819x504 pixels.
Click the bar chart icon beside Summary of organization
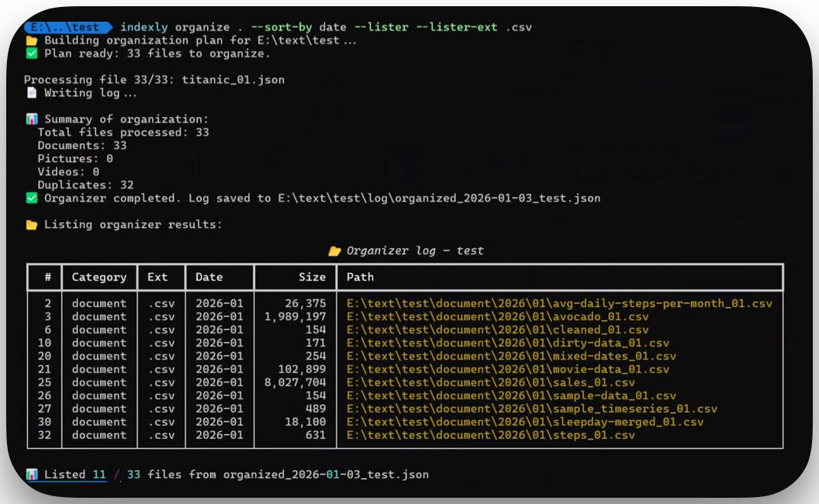(x=31, y=119)
